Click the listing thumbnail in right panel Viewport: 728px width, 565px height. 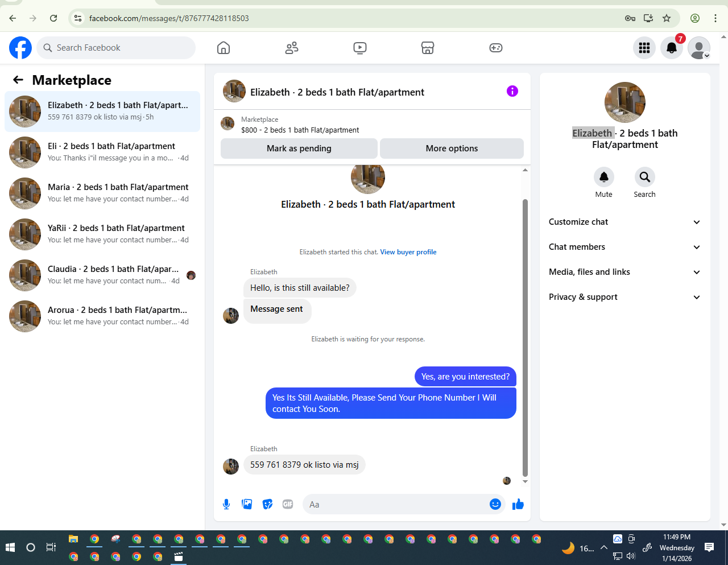pos(625,102)
